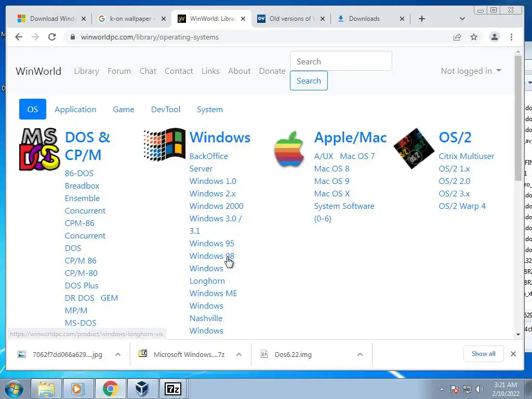The width and height of the screenshot is (532, 399).
Task: Expand the tab search chevron
Action: (462, 19)
